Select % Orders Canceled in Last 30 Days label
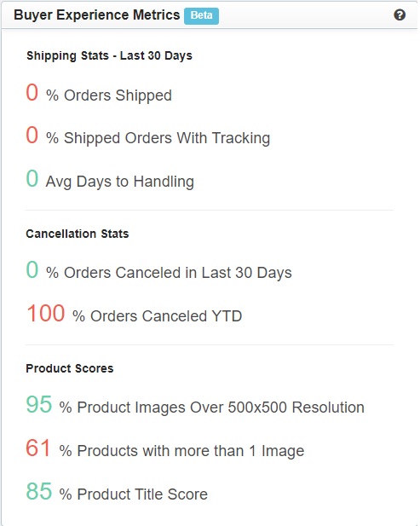The width and height of the screenshot is (420, 526). (169, 273)
